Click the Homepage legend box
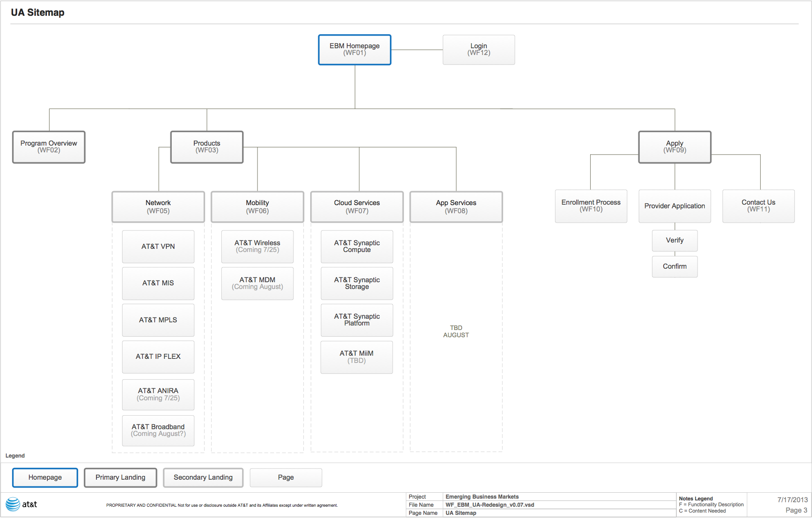This screenshot has height=518, width=812. [45, 477]
